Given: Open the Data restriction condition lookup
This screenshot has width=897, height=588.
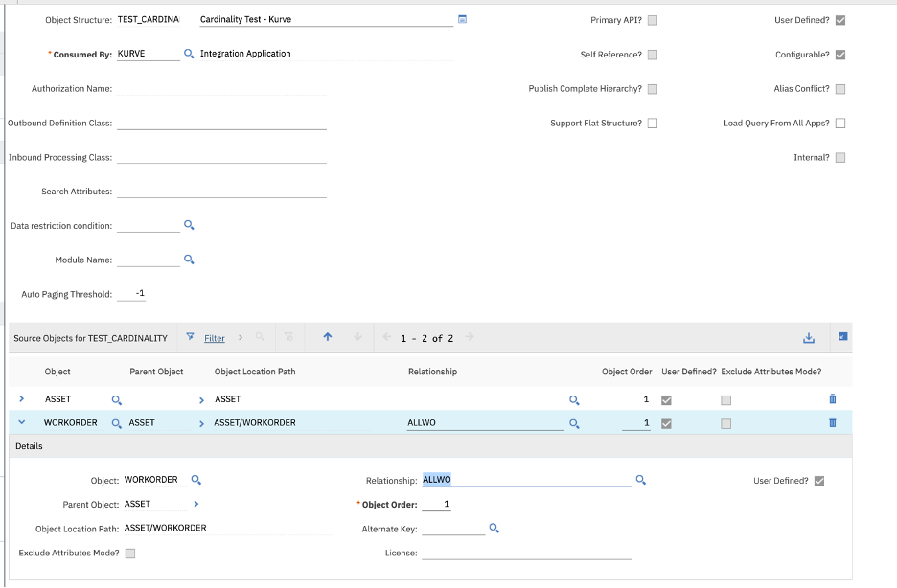Looking at the screenshot, I should pyautogui.click(x=189, y=225).
